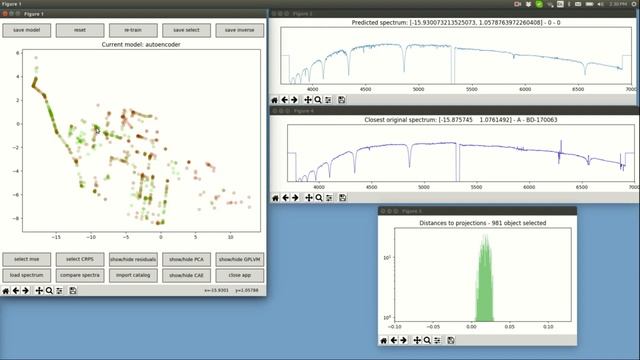Viewport: 640px width, 360px height.
Task: Click Back arrow in Distances to projections window
Action: (393, 340)
